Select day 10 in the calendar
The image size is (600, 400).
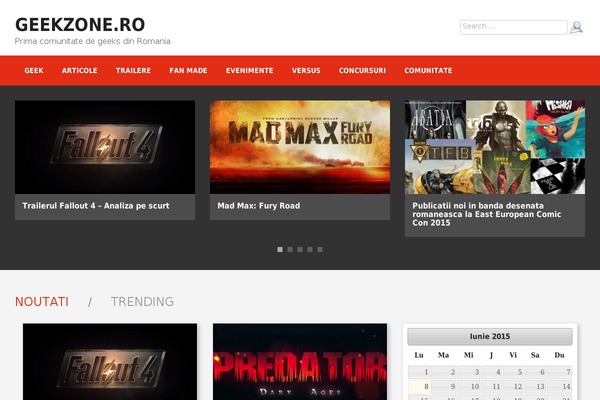[469, 386]
